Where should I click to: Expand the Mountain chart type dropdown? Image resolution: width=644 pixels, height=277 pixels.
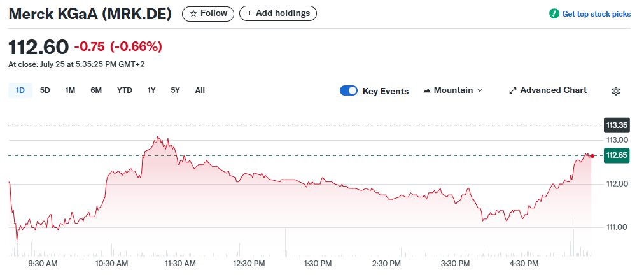click(452, 90)
